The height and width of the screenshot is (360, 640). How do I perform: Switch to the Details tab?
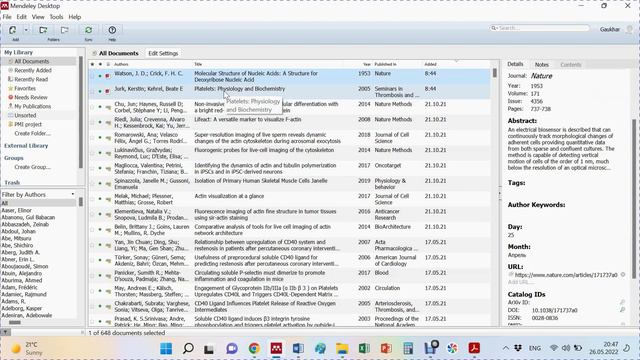point(515,64)
